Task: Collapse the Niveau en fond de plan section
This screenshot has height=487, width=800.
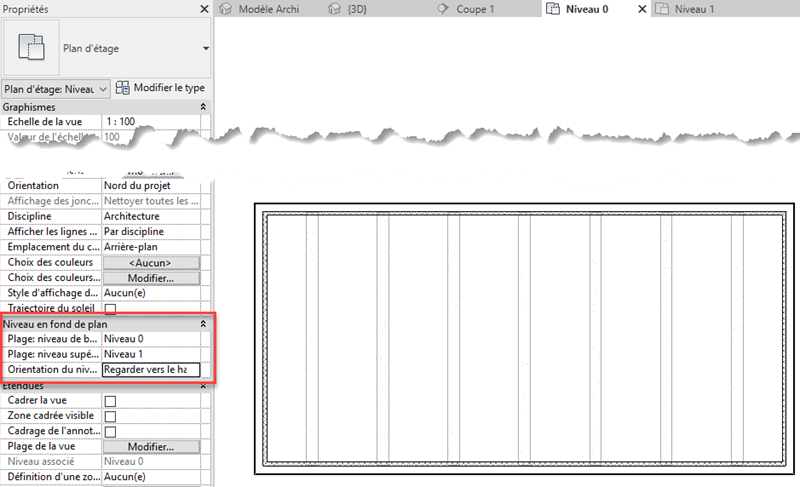Action: click(x=204, y=324)
